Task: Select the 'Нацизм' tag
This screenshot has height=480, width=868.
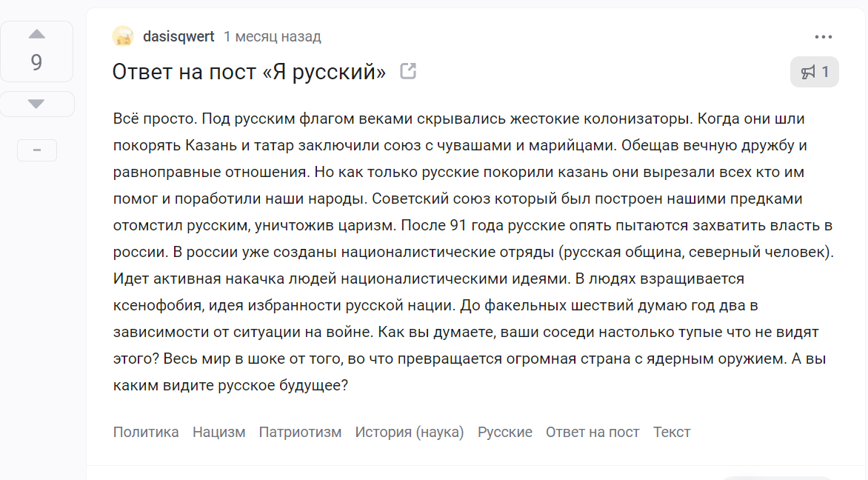Action: pyautogui.click(x=218, y=432)
